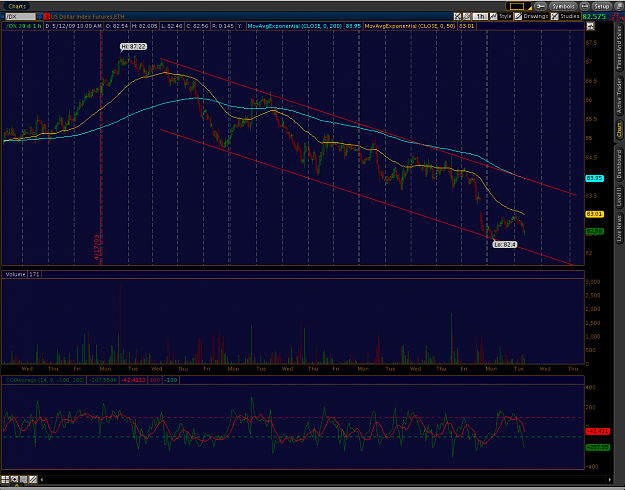
Task: Click the wrench tools button
Action: click(540, 6)
